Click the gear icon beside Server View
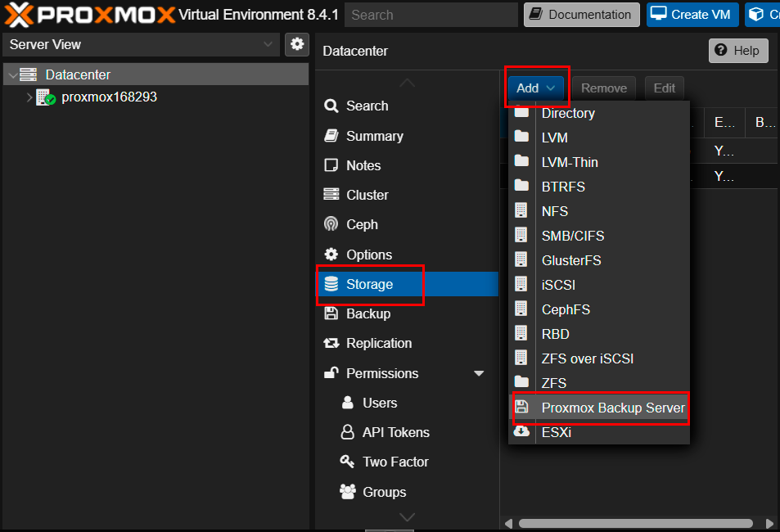The width and height of the screenshot is (780, 532). point(297,44)
